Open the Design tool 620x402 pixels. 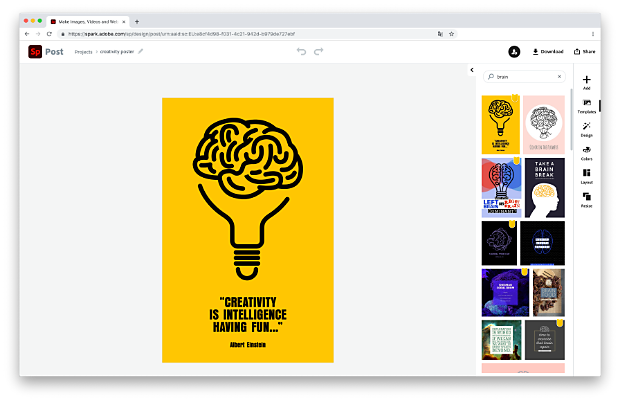[586, 130]
